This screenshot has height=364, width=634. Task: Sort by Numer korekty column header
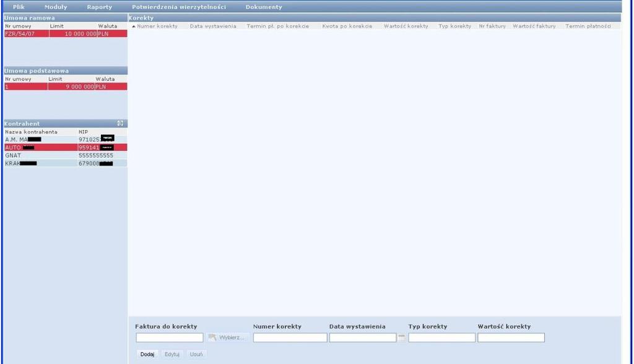(157, 26)
